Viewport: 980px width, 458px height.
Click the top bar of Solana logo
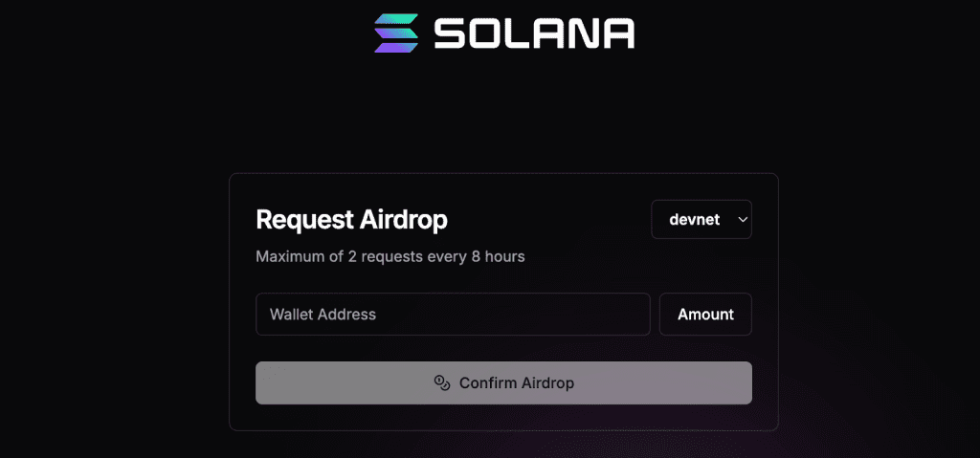coord(396,19)
